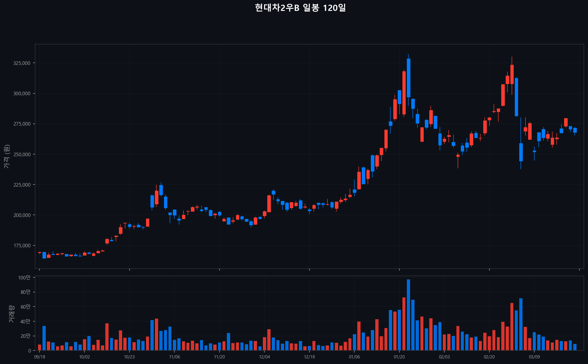This screenshot has width=588, height=364.
Task: Click the first red volume bar at 09/18
Action: click(x=40, y=347)
